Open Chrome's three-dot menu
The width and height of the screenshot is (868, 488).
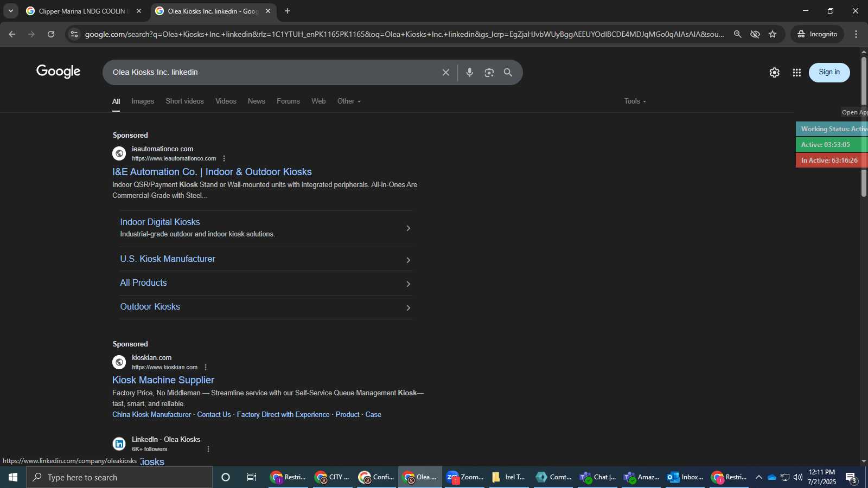tap(856, 34)
